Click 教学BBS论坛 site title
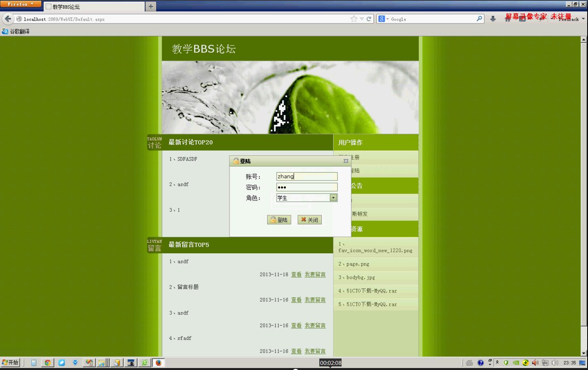 [x=204, y=49]
